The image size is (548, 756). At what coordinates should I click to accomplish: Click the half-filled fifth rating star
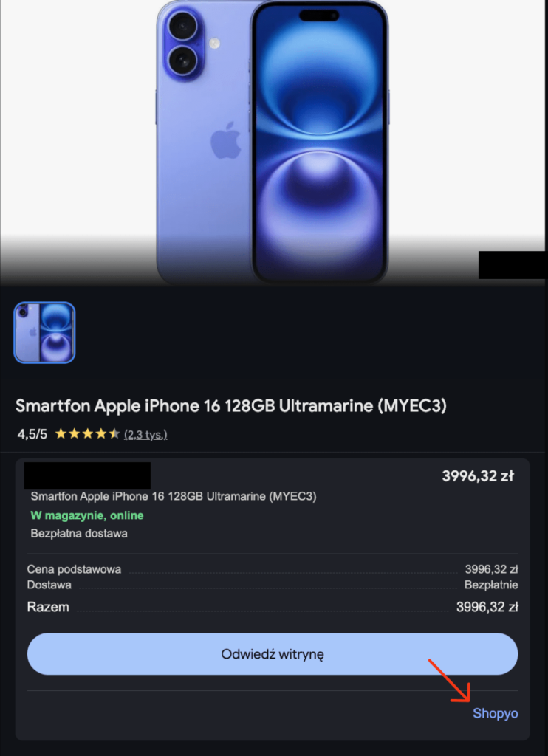pyautogui.click(x=114, y=434)
